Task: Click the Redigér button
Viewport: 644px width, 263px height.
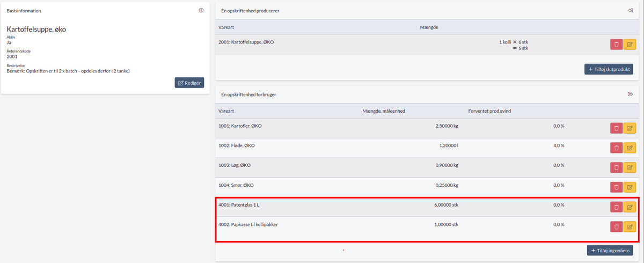Action: pyautogui.click(x=189, y=83)
